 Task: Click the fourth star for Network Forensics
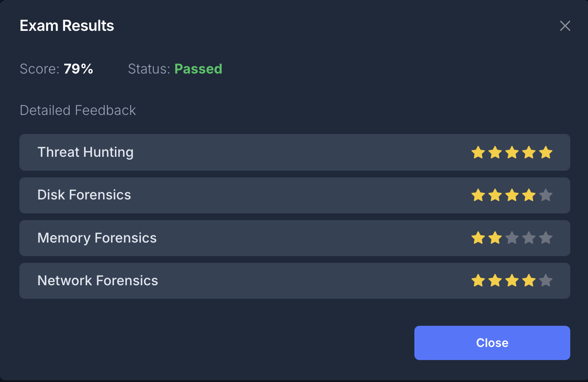529,281
